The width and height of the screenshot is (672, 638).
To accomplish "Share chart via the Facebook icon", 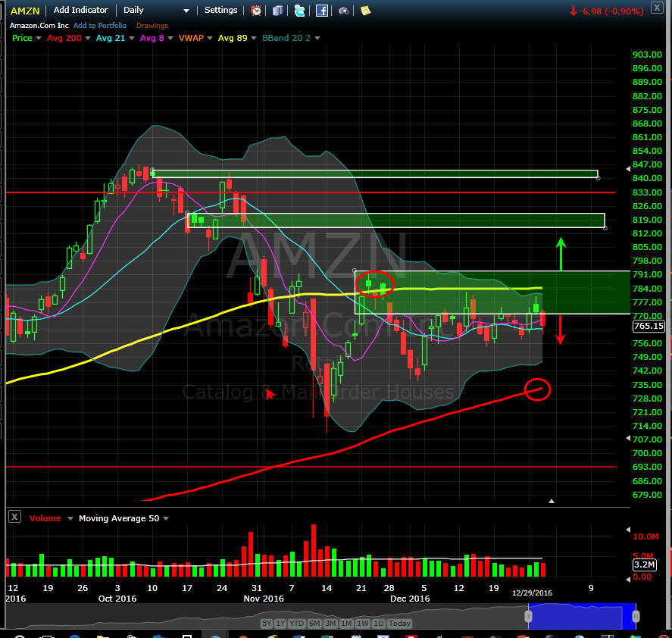I will point(322,11).
